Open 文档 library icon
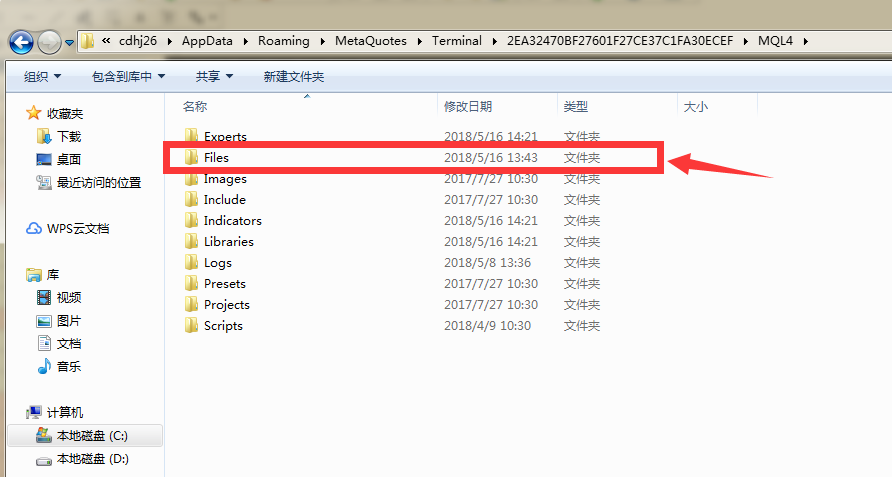The width and height of the screenshot is (892, 477). (44, 343)
